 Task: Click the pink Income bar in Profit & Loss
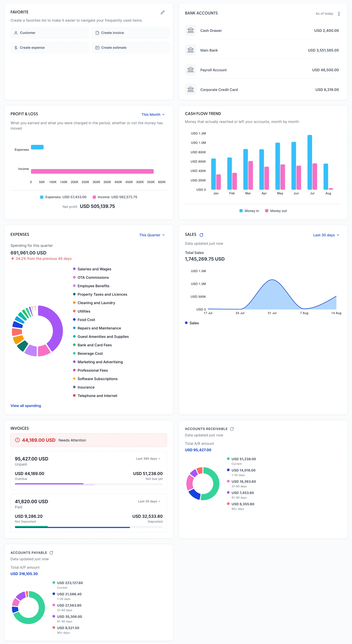[x=92, y=171]
